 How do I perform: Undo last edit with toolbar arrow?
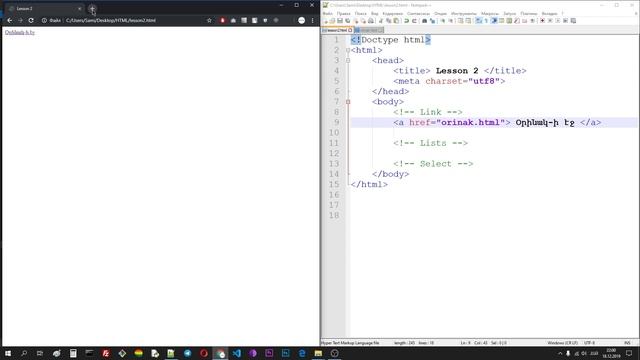coord(407,21)
